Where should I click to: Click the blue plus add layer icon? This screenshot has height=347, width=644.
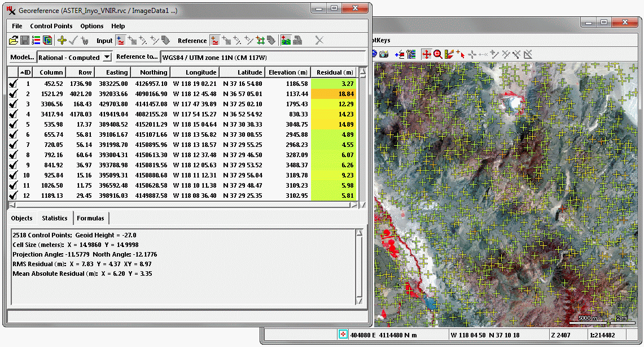coord(399,54)
